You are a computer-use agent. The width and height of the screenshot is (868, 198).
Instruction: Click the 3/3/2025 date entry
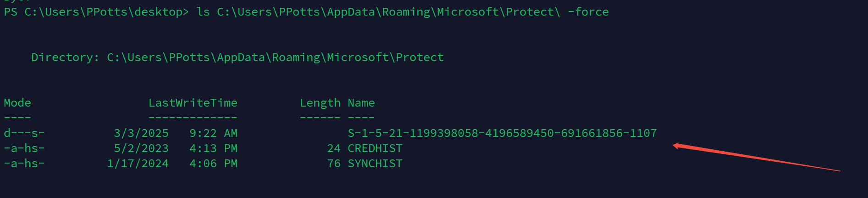pos(141,133)
